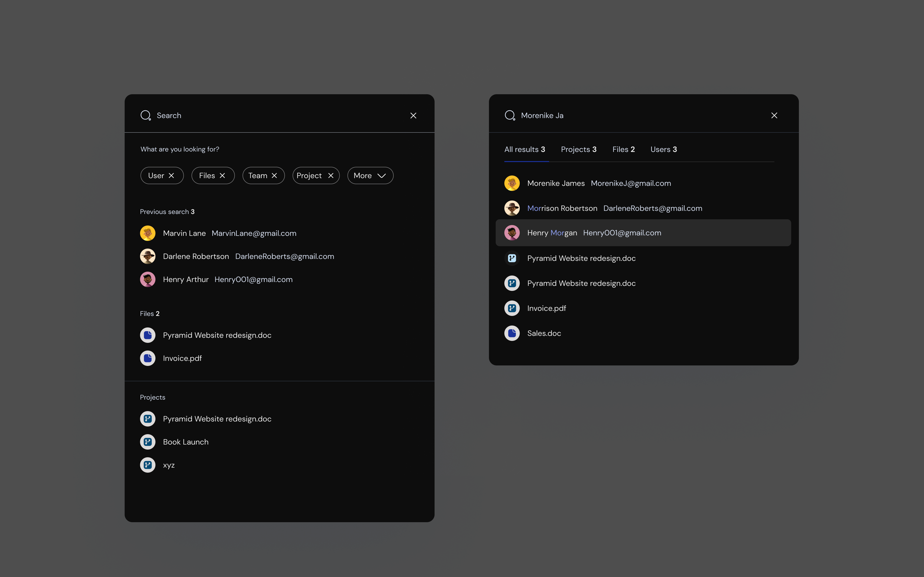Remove the Team filter chip via its X
Image resolution: width=924 pixels, height=577 pixels.
[x=274, y=176]
